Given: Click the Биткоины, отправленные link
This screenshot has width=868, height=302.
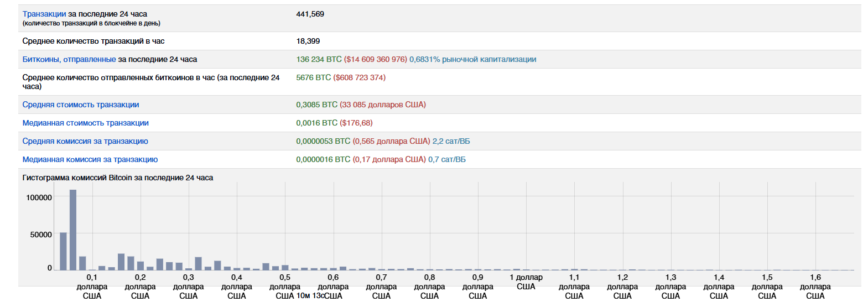Looking at the screenshot, I should 69,59.
